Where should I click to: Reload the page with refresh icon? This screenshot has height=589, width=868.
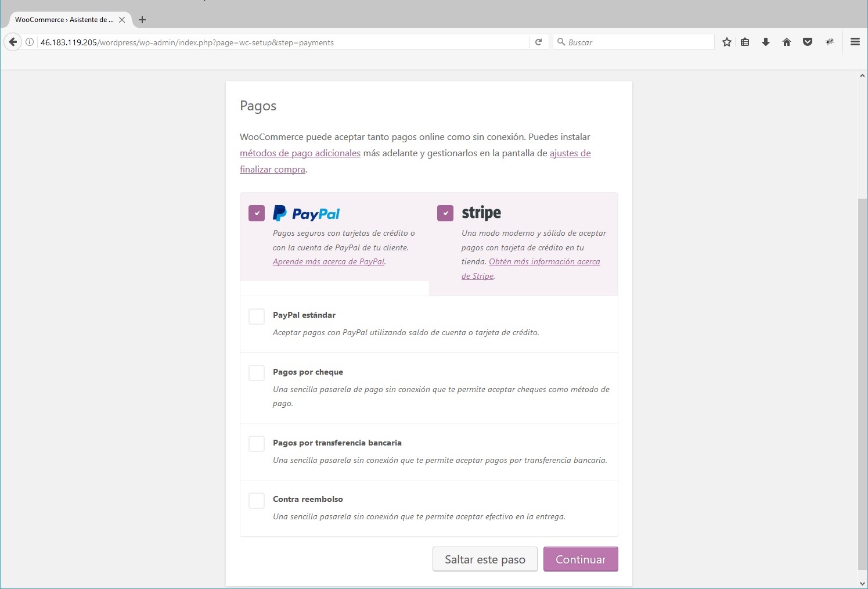(x=538, y=42)
